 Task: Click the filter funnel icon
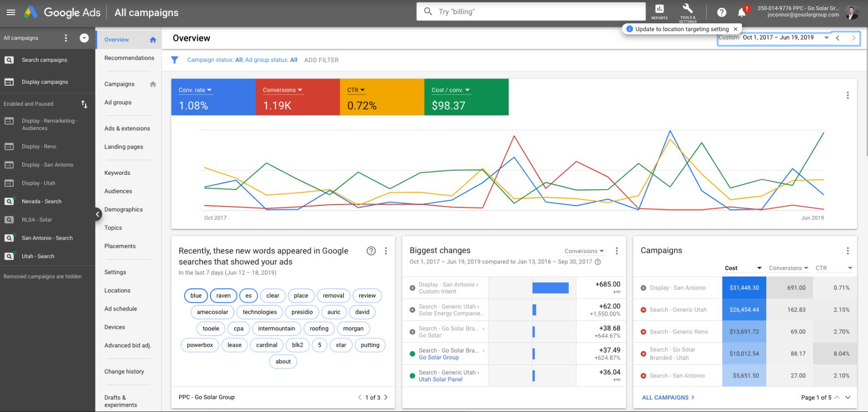[x=174, y=60]
